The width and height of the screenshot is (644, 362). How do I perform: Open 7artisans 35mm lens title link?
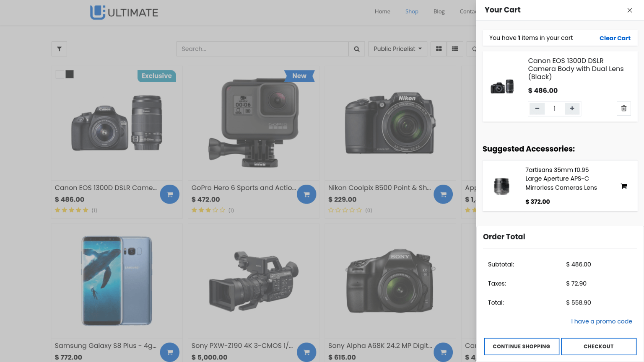[x=561, y=179]
